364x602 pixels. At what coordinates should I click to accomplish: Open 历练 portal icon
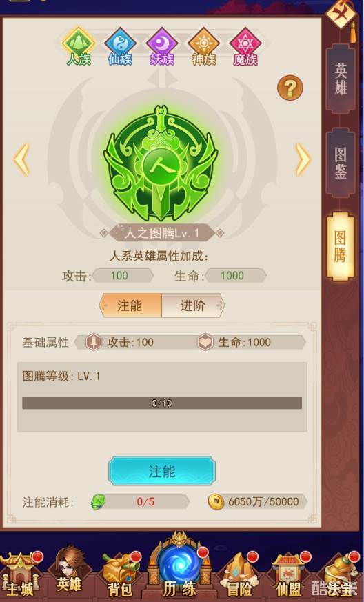pos(179,568)
